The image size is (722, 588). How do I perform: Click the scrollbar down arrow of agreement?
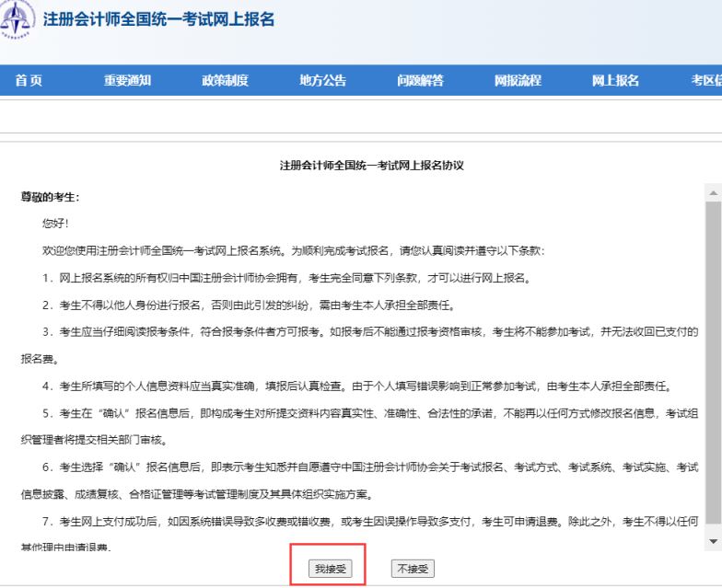coord(713,541)
